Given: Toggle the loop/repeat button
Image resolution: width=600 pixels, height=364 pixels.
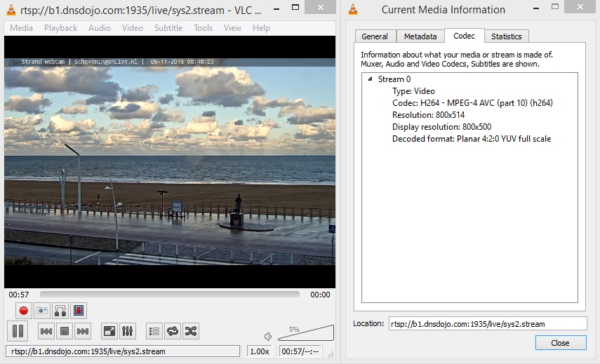Looking at the screenshot, I should pyautogui.click(x=173, y=331).
